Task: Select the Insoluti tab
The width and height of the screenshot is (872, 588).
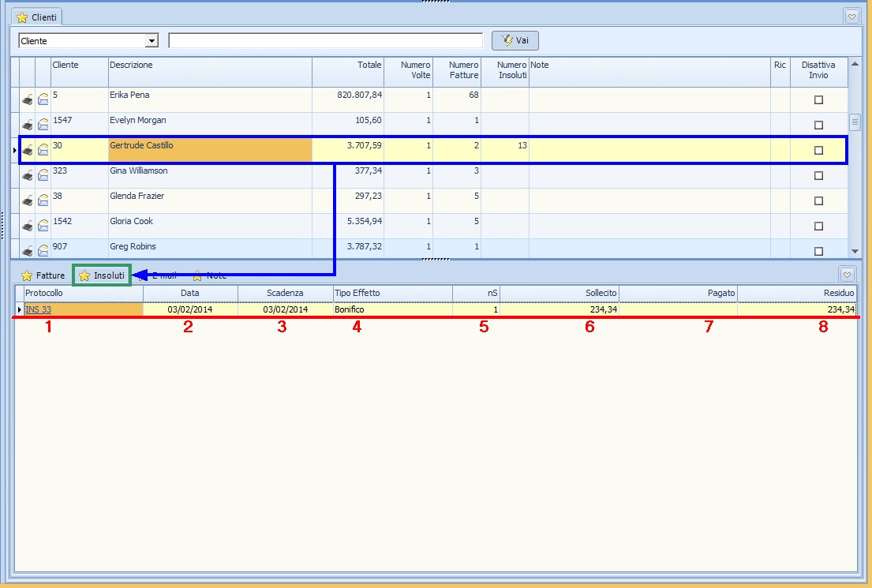Action: pyautogui.click(x=102, y=275)
